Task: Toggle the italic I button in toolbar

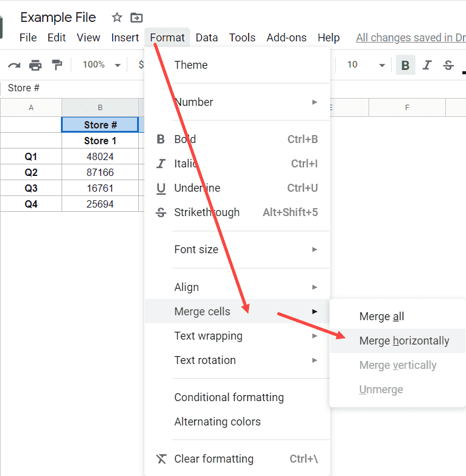Action: point(427,65)
